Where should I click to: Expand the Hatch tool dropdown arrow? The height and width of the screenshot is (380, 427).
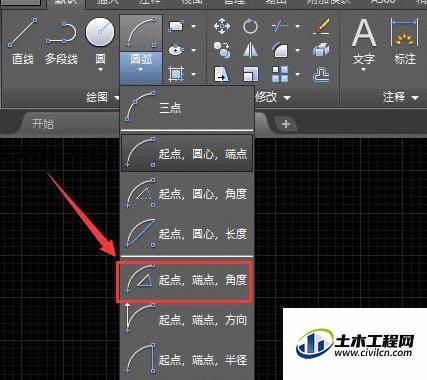click(194, 74)
